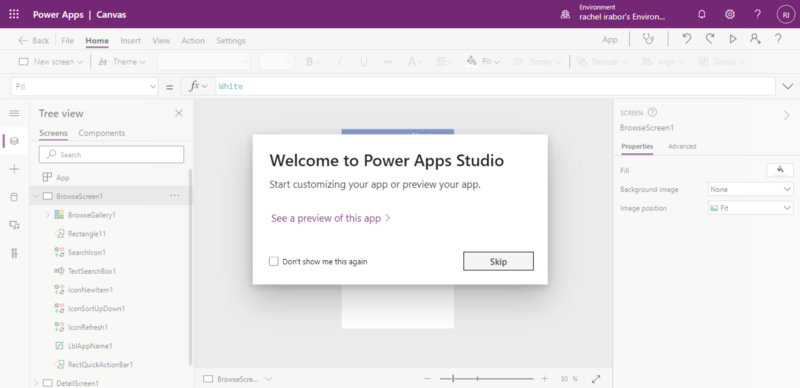Expand the formula bar chevron

788,87
